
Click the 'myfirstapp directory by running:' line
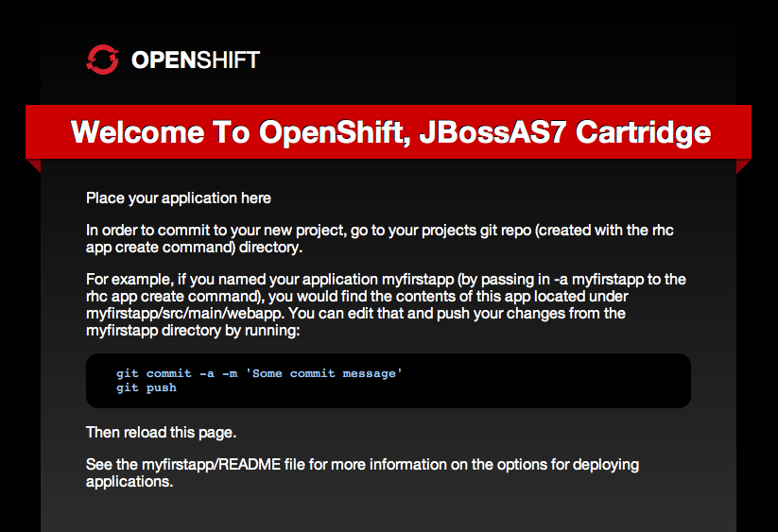pos(193,330)
